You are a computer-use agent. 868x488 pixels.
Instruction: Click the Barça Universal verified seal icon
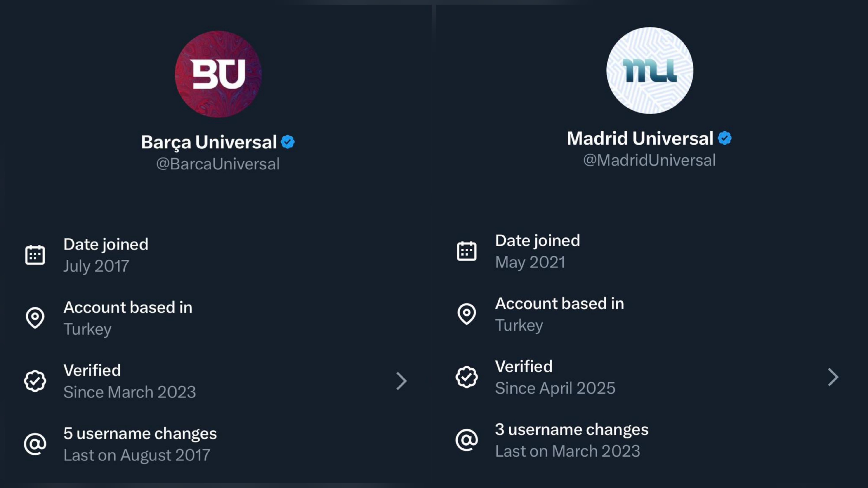(35, 381)
